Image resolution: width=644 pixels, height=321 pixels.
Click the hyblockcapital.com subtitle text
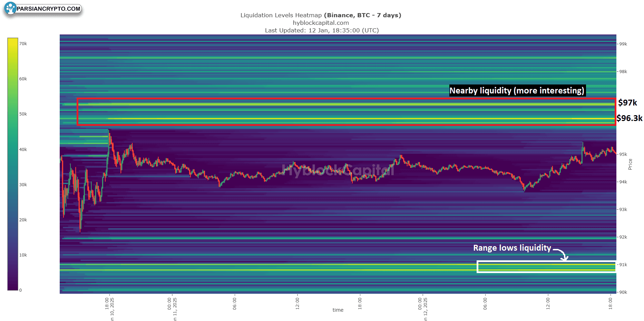point(321,23)
